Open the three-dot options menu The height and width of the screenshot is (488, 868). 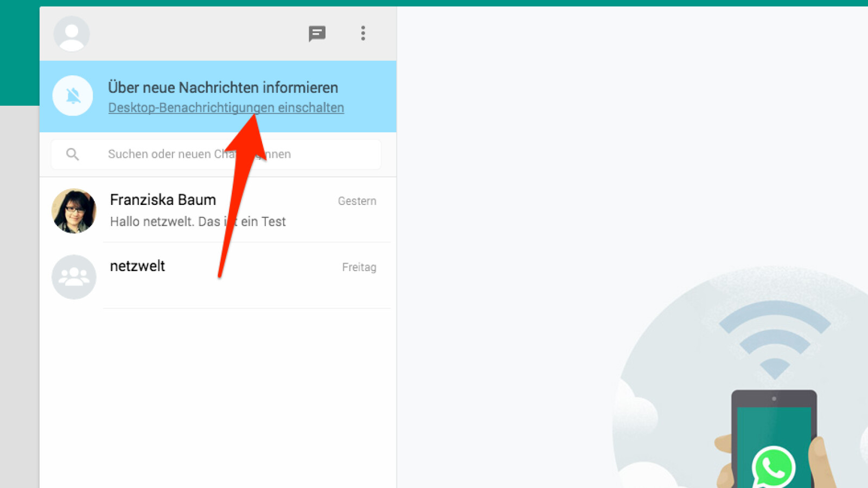(363, 33)
